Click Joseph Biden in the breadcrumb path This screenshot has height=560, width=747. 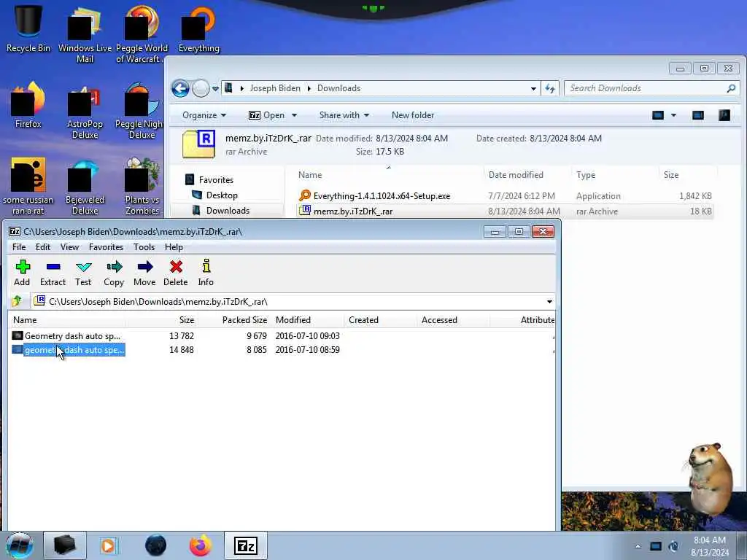(275, 88)
